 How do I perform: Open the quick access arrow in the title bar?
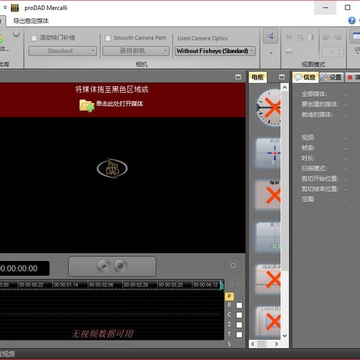click(x=5, y=7)
